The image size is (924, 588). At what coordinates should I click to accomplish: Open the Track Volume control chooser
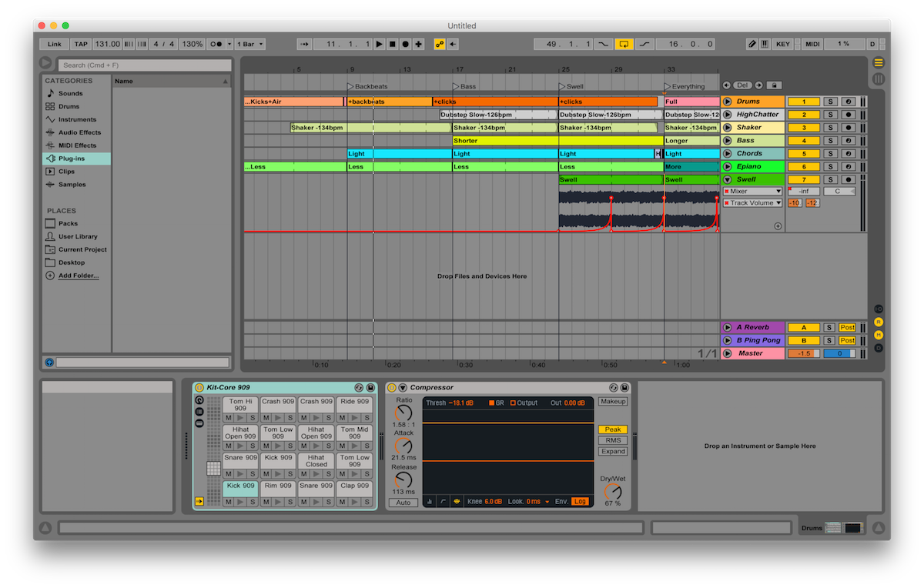[x=752, y=203]
